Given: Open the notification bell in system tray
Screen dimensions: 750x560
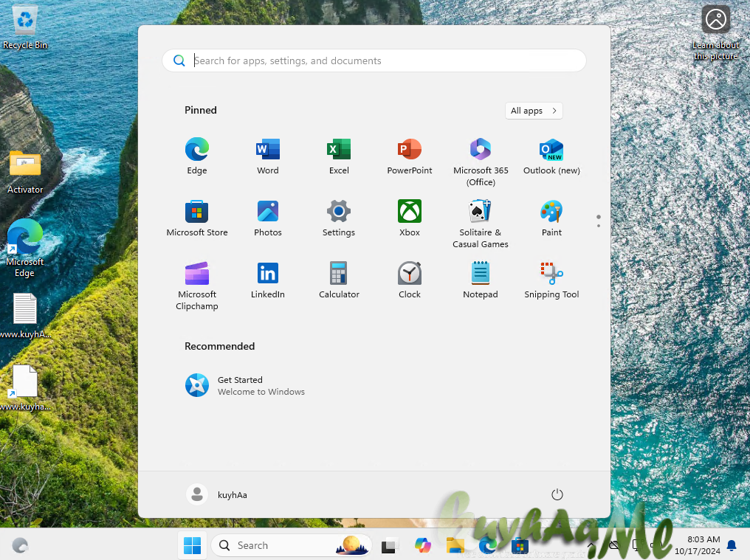Looking at the screenshot, I should click(x=732, y=545).
